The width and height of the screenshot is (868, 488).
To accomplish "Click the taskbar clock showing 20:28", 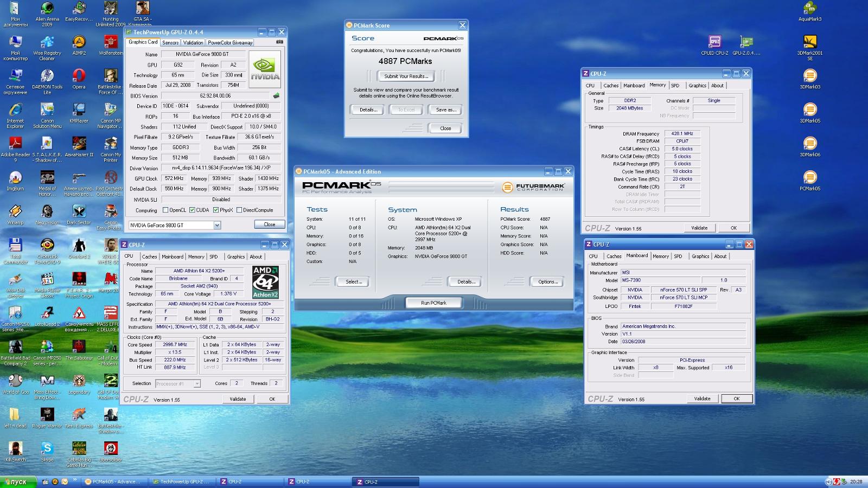I will 856,481.
